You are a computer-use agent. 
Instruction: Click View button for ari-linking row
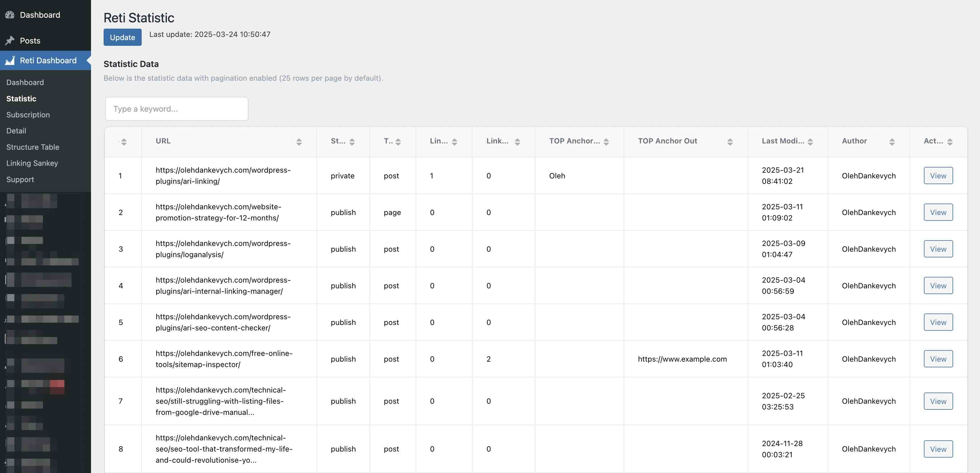[938, 176]
